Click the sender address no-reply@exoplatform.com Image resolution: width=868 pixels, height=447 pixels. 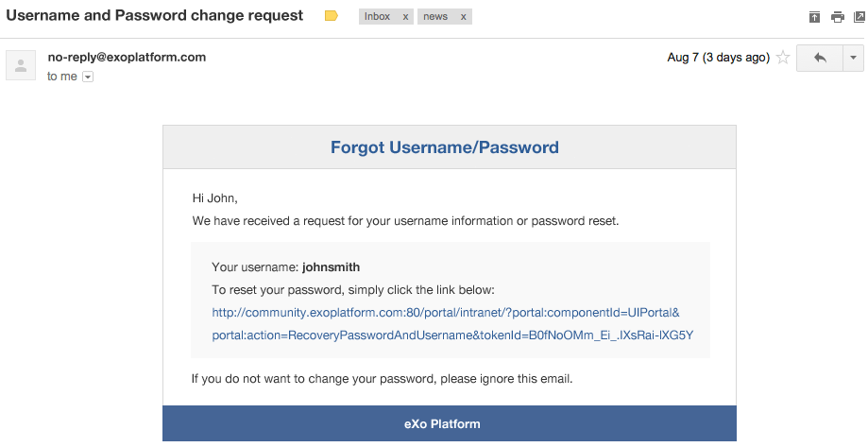(x=127, y=57)
